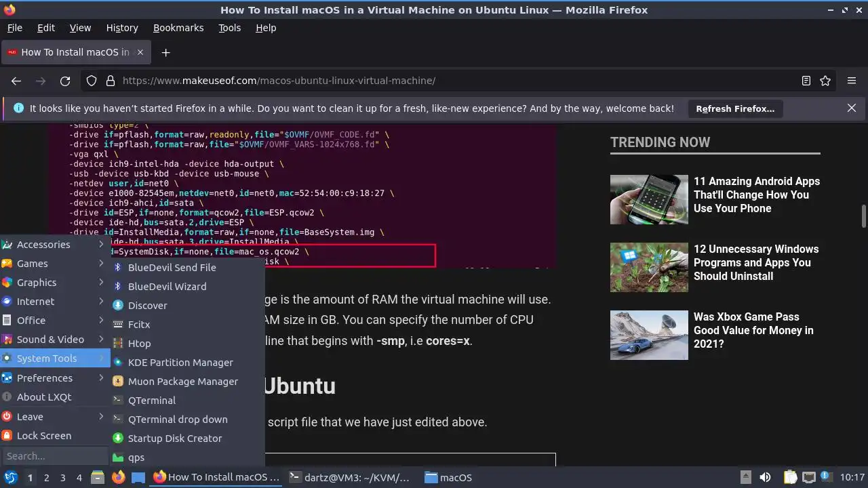868x488 pixels.
Task: Launch QTerminal
Action: [x=188, y=401]
